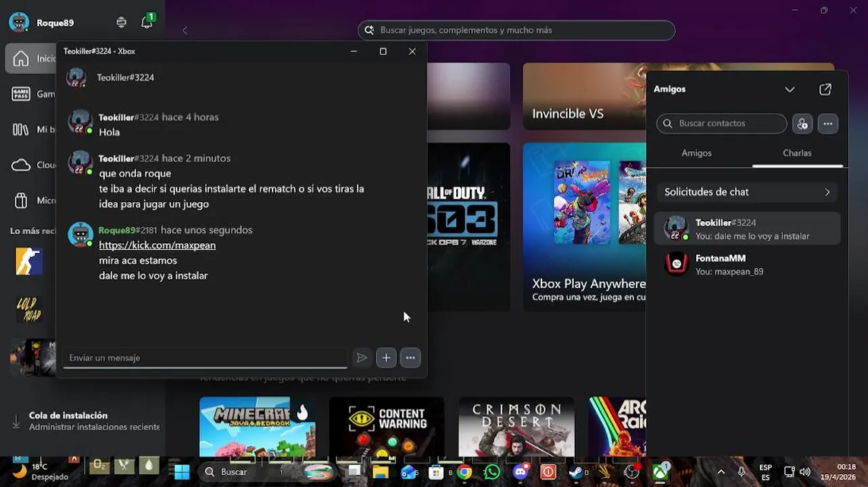Open Call of Duty Black Ops 7 card
868x487 pixels.
pyautogui.click(x=468, y=227)
